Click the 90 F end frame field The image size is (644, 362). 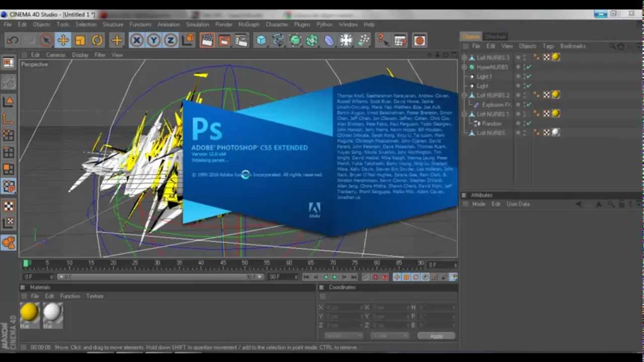282,277
